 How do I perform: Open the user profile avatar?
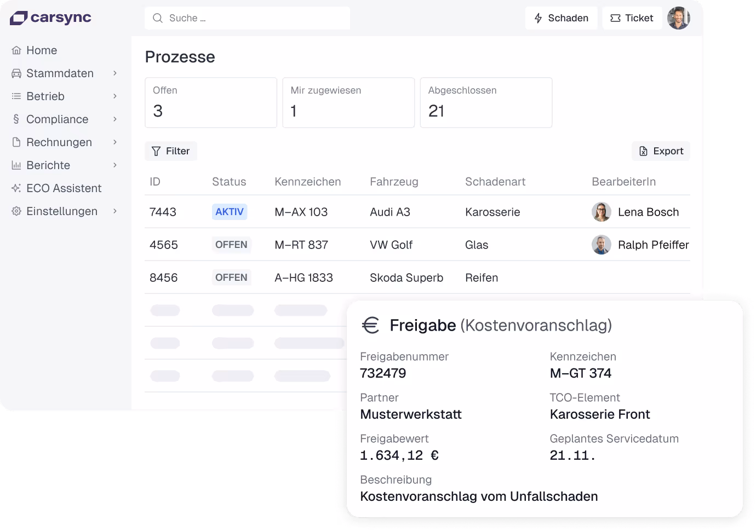[x=679, y=18]
